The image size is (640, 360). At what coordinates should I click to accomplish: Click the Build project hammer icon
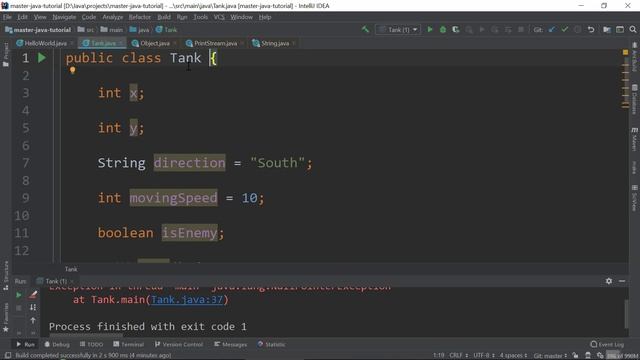(x=365, y=29)
